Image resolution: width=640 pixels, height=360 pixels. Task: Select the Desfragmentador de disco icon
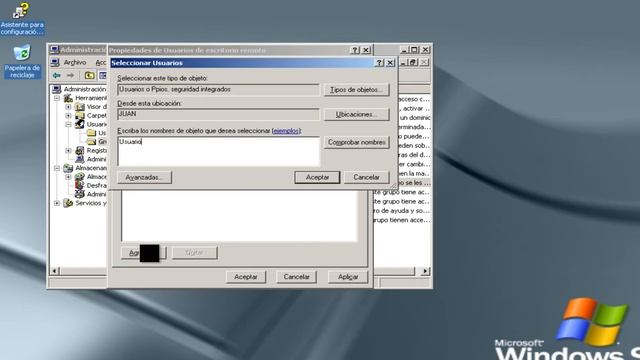pos(80,185)
